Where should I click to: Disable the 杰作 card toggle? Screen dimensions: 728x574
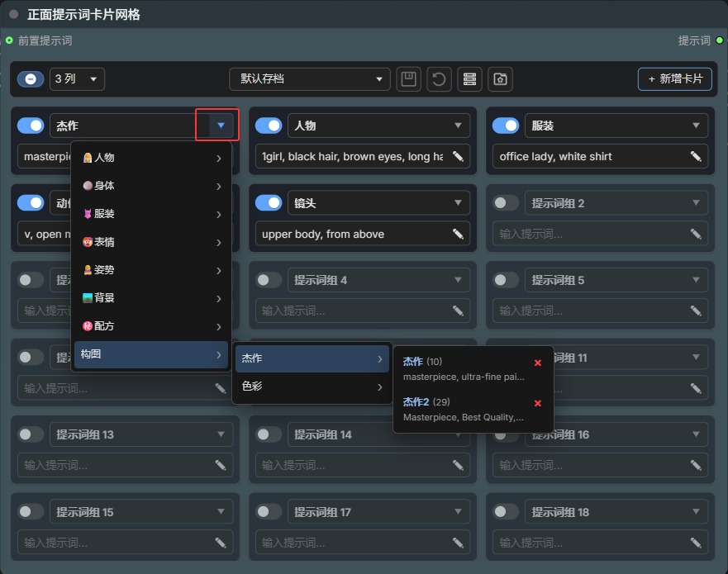click(x=31, y=126)
